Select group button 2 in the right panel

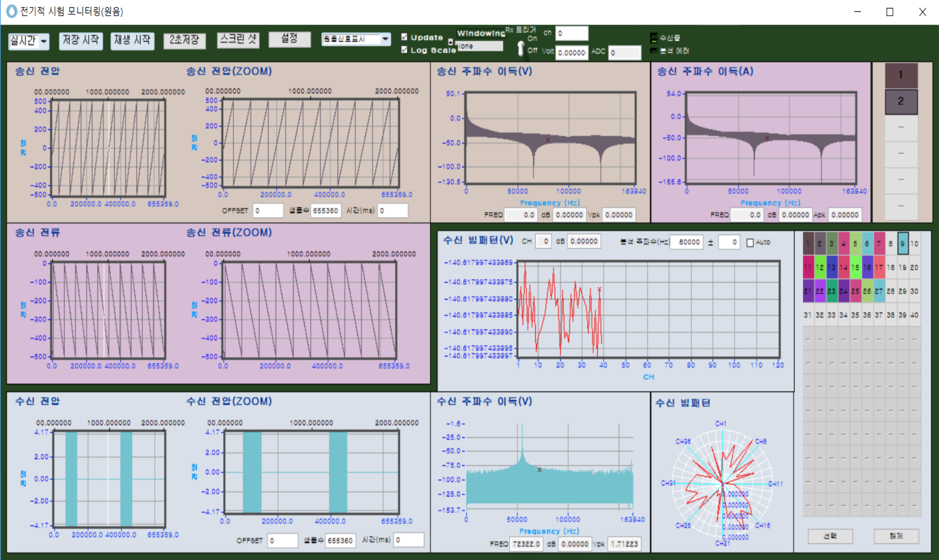point(901,102)
